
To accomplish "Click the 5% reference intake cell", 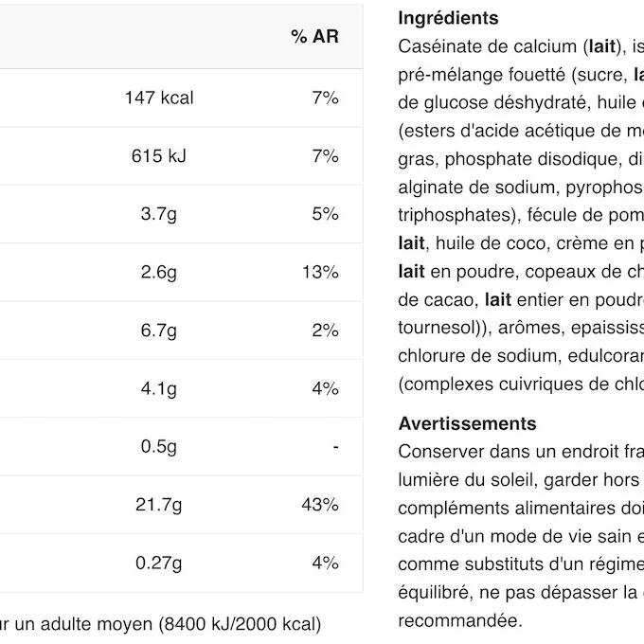I will (x=325, y=214).
